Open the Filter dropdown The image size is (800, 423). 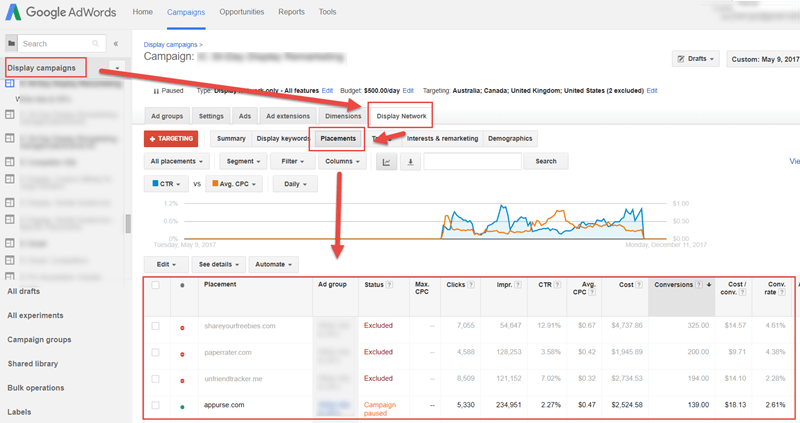pos(293,162)
